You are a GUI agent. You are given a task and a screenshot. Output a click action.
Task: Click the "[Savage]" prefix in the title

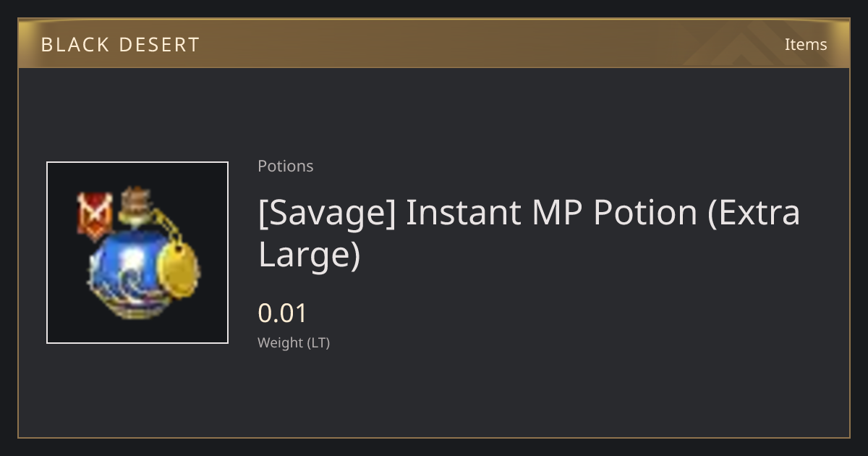point(327,213)
